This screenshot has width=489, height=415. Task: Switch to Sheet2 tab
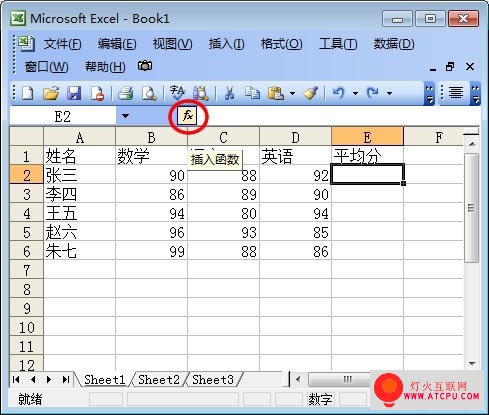click(x=159, y=379)
